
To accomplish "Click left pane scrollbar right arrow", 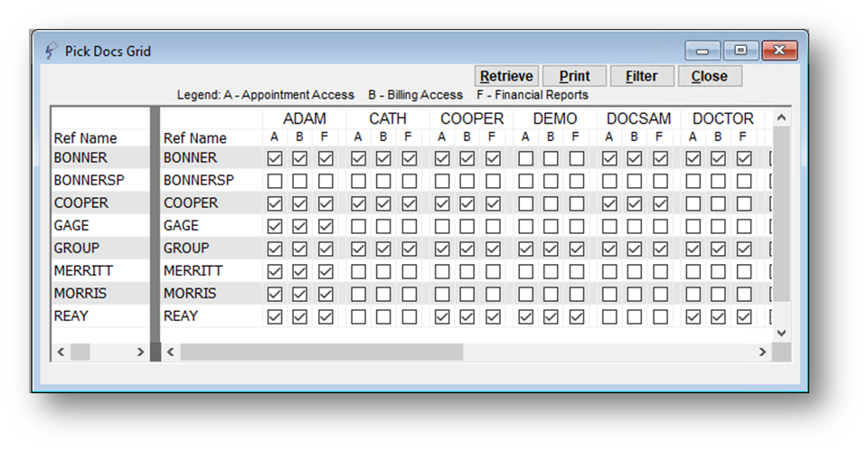I will point(140,352).
